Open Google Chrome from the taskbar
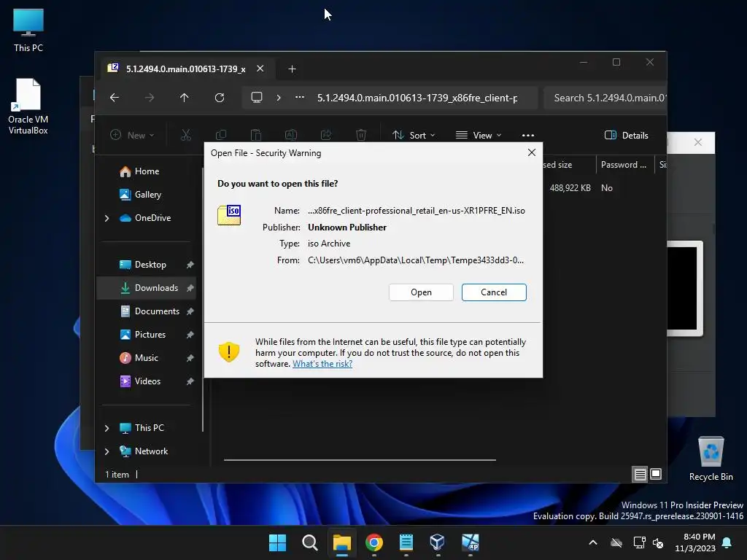 (374, 542)
